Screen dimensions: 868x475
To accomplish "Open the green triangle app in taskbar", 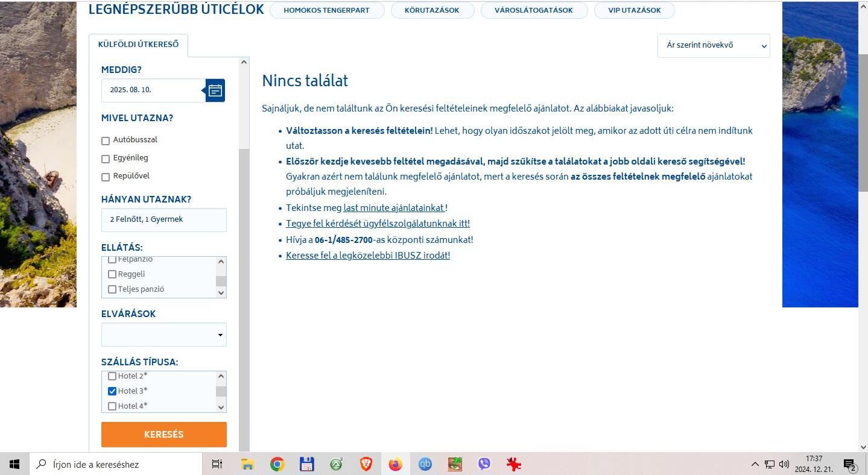I will pyautogui.click(x=336, y=464).
